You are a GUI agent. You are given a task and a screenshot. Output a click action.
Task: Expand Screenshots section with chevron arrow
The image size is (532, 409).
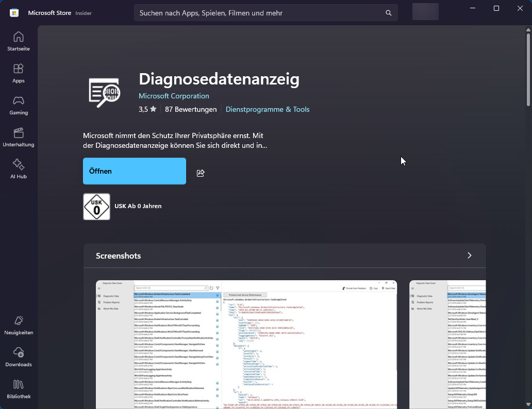pos(469,255)
